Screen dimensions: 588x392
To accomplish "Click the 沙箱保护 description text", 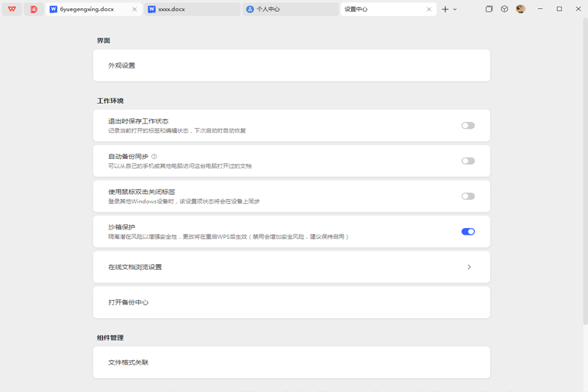I will click(x=229, y=237).
